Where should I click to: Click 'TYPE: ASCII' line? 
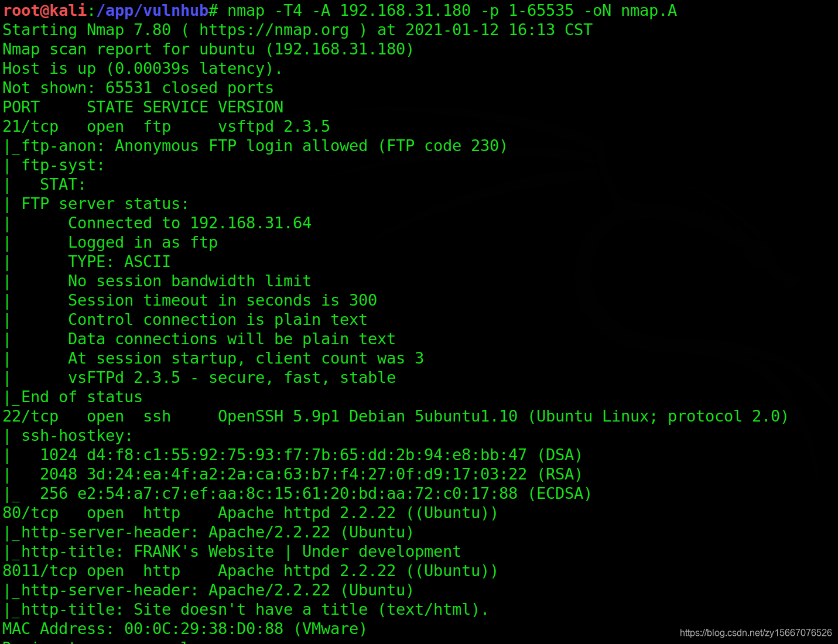coord(119,262)
